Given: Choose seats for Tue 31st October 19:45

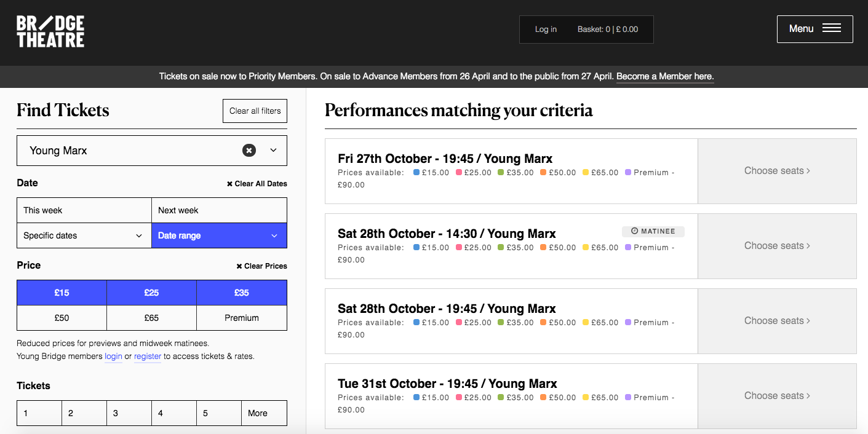Looking at the screenshot, I should [x=777, y=396].
